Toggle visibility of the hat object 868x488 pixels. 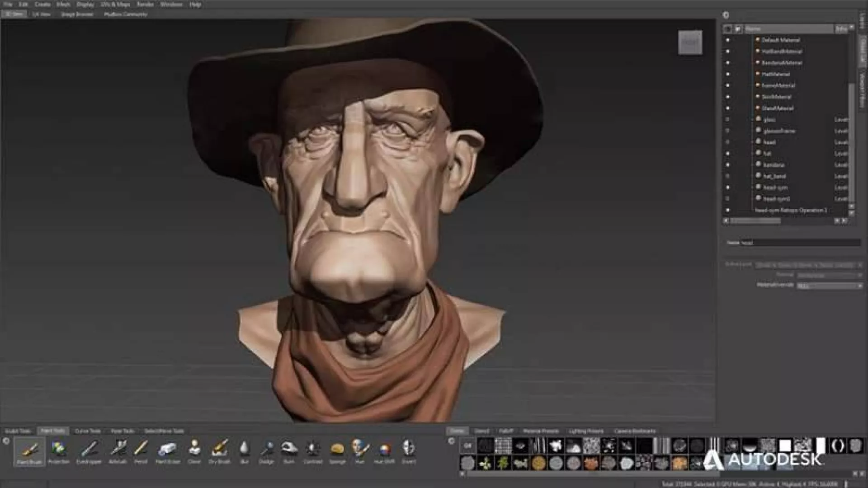point(727,154)
